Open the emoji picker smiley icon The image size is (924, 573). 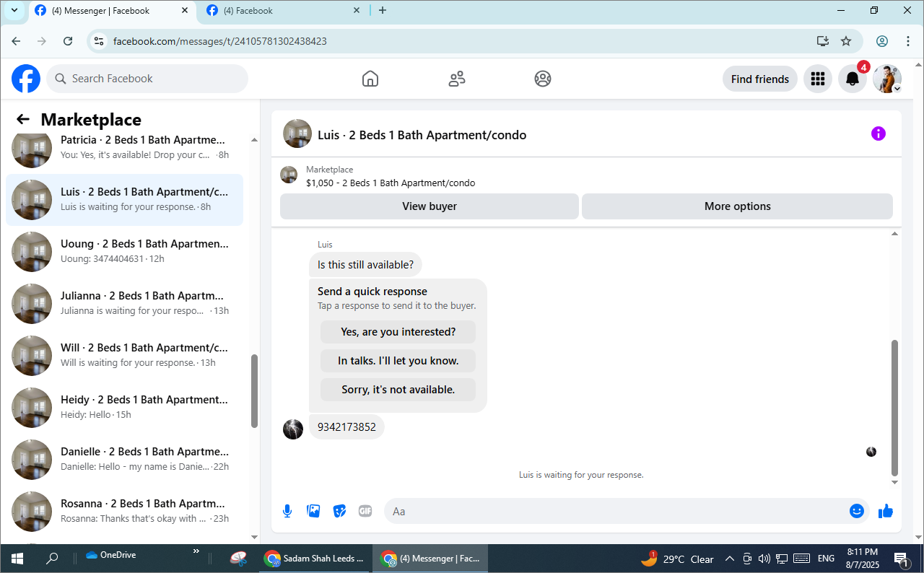coord(857,511)
